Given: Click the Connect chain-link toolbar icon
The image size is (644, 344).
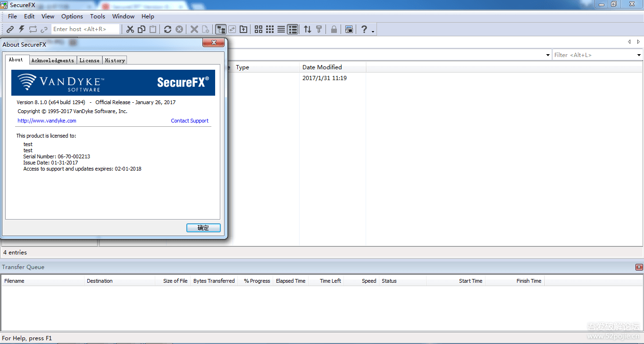Looking at the screenshot, I should 10,29.
